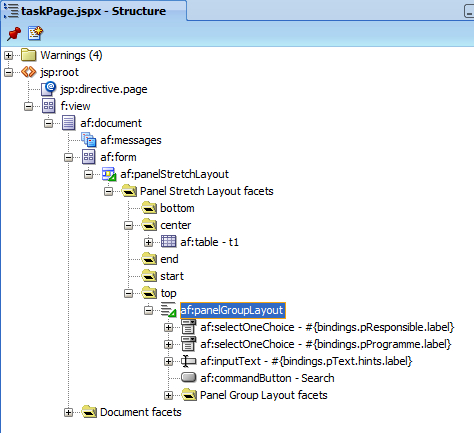Expand the af:table - t1 node
Image resolution: width=474 pixels, height=433 pixels.
click(149, 242)
